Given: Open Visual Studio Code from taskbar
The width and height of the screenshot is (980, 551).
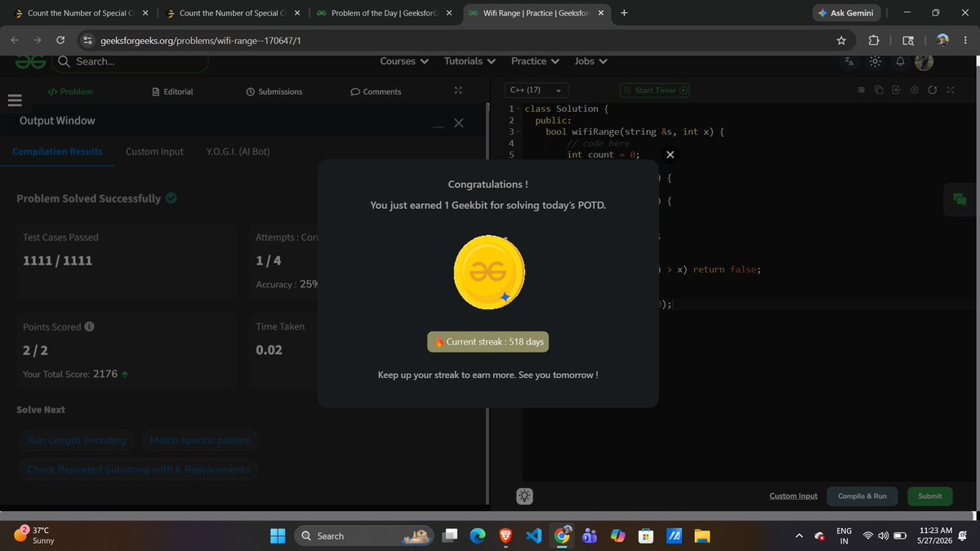Looking at the screenshot, I should 533,535.
